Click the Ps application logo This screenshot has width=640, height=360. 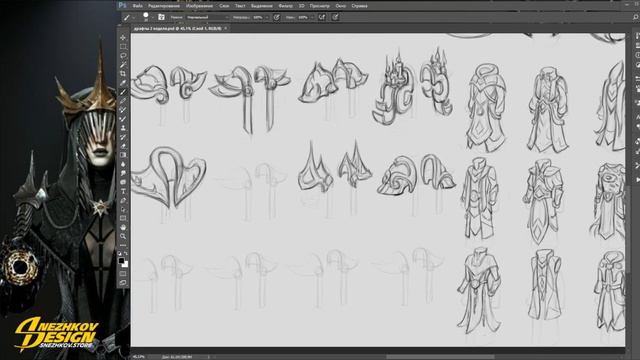(122, 5)
